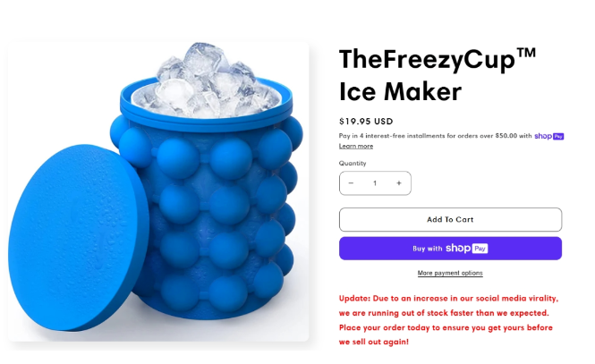Screen dimensions: 595x364
Task: Open the blue ice maker product image
Action: (158, 191)
